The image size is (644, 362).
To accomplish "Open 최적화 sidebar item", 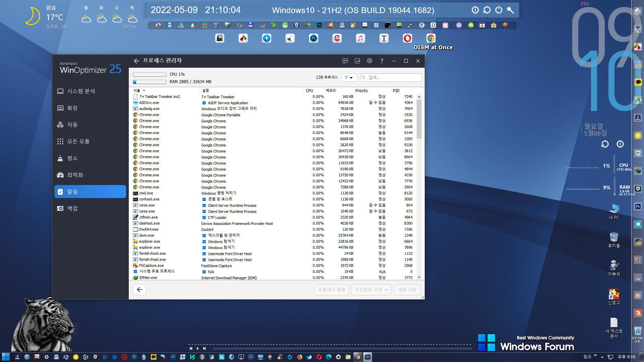I will click(90, 175).
